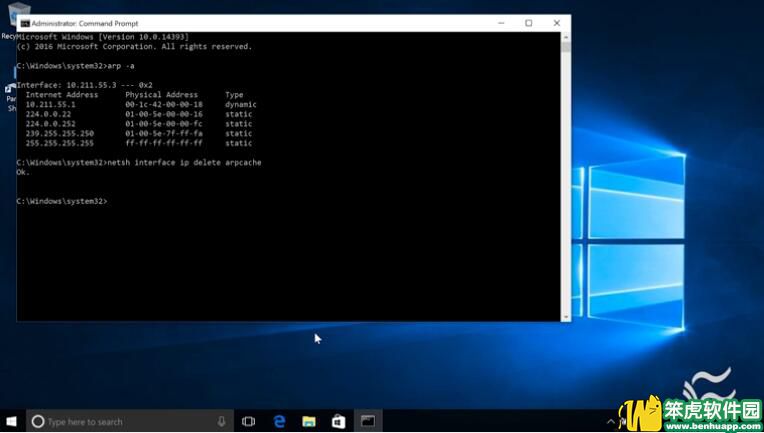
Task: Click the final C:\Windows\system32> prompt
Action: click(62, 201)
